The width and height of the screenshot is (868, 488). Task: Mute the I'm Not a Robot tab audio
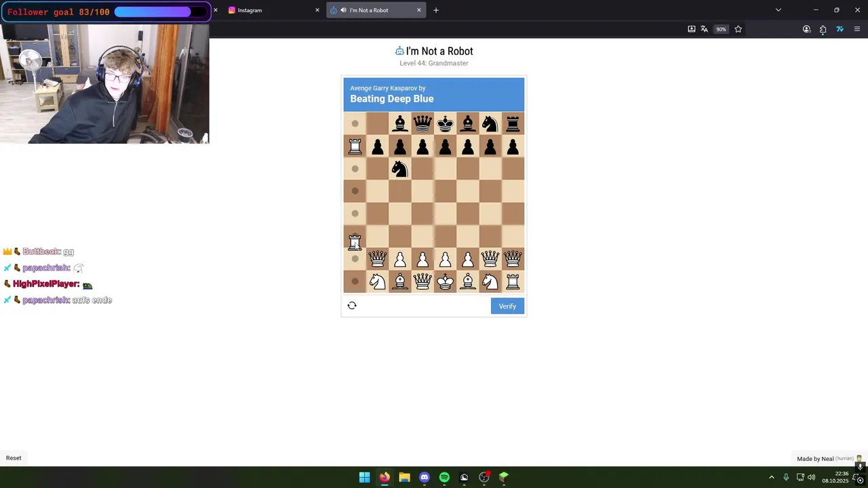343,10
